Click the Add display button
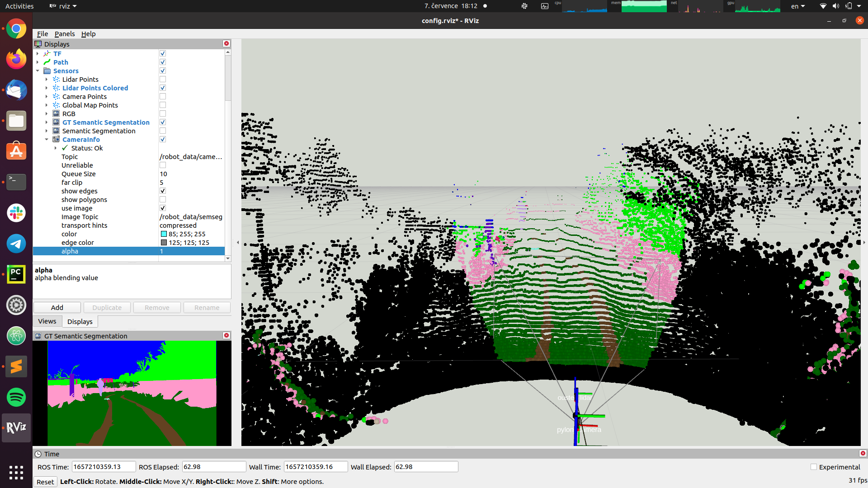The width and height of the screenshot is (868, 488). click(57, 308)
